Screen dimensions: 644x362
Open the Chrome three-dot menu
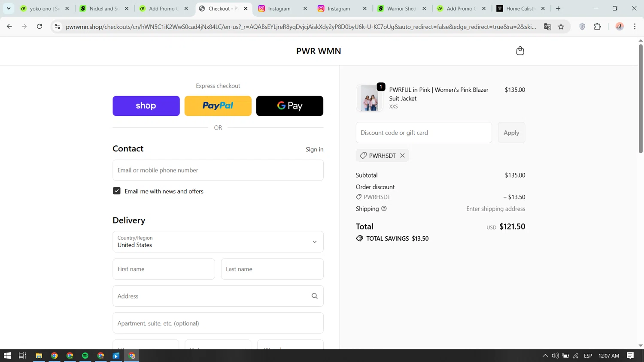pyautogui.click(x=635, y=27)
